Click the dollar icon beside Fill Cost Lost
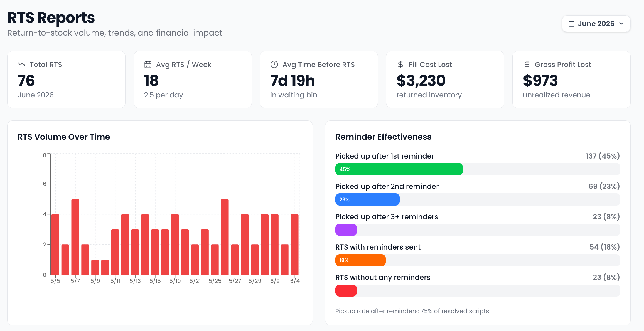This screenshot has height=331, width=644. pyautogui.click(x=400, y=65)
